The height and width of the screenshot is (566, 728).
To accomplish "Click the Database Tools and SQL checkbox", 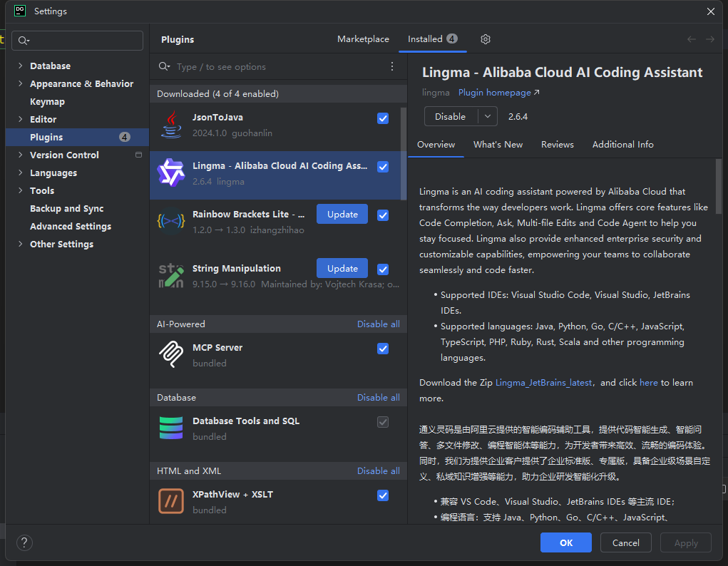I will pyautogui.click(x=383, y=422).
